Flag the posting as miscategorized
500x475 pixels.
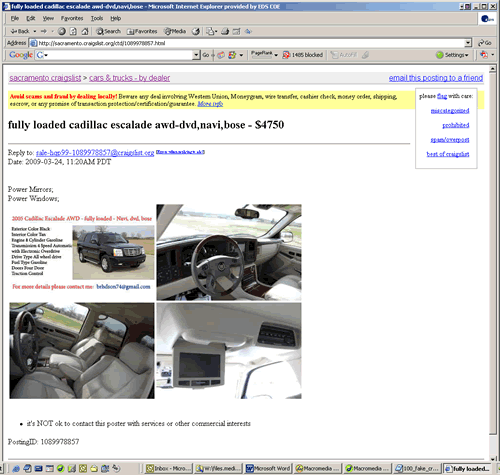tap(450, 111)
